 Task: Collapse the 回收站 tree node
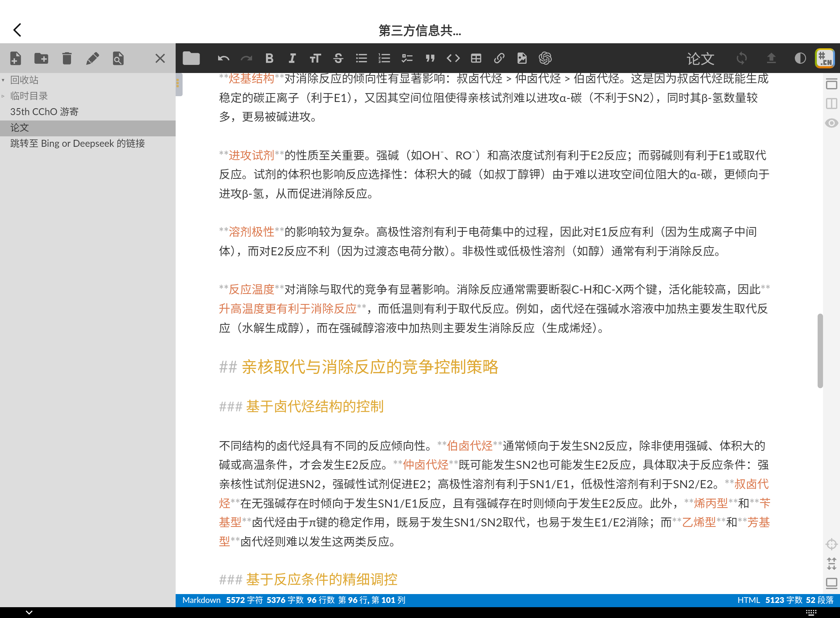click(x=3, y=80)
